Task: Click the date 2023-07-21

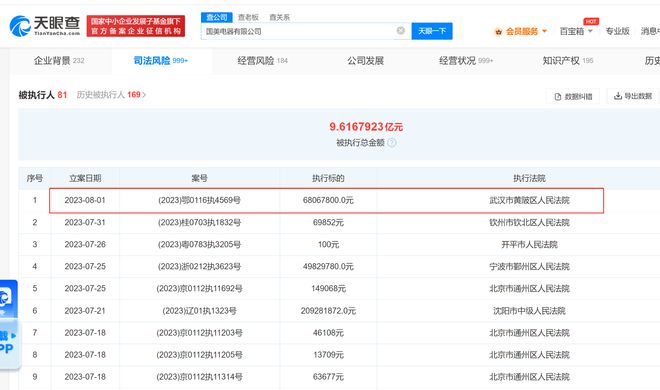Action: point(85,311)
